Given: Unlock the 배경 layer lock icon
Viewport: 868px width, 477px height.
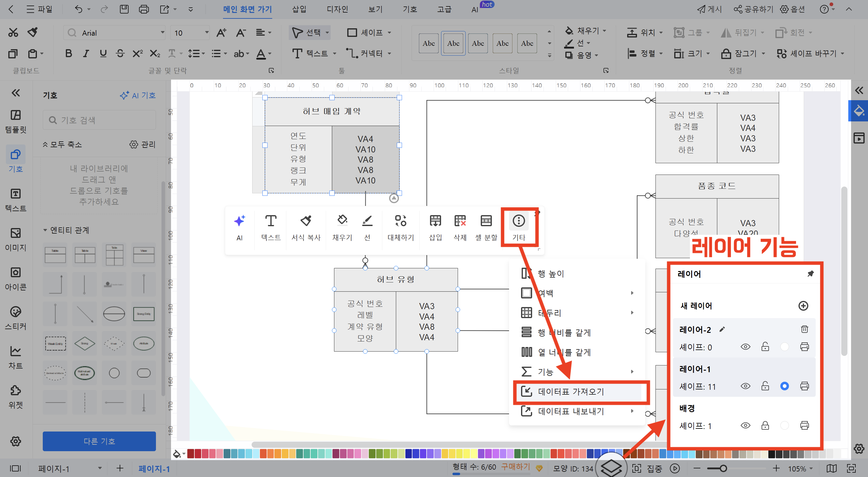Looking at the screenshot, I should [765, 425].
